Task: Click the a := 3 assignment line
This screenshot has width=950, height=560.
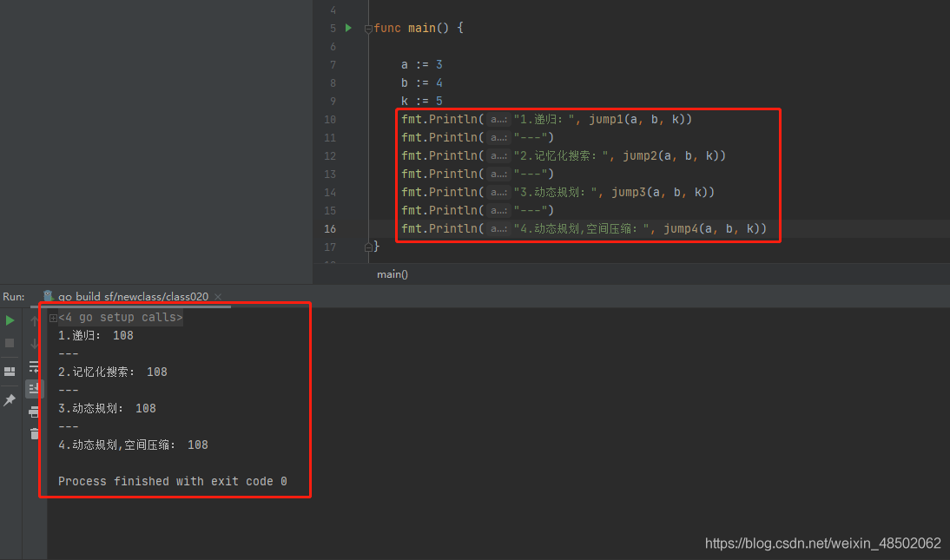Action: (422, 64)
